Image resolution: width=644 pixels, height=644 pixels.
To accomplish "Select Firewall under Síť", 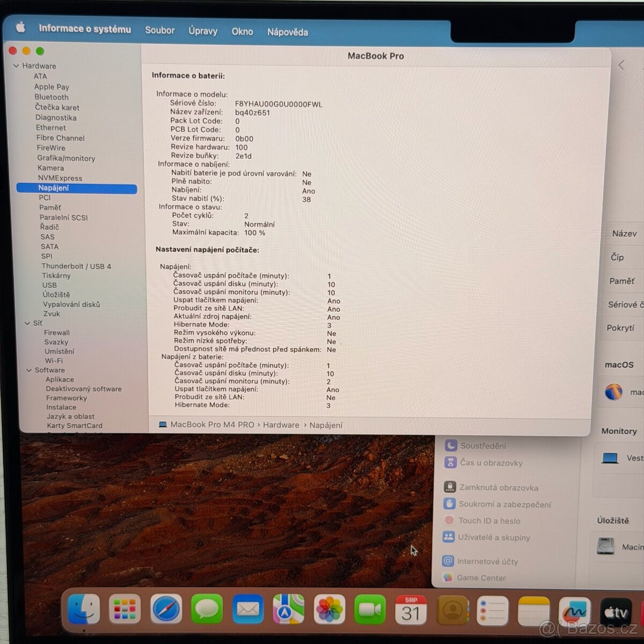I will click(57, 333).
